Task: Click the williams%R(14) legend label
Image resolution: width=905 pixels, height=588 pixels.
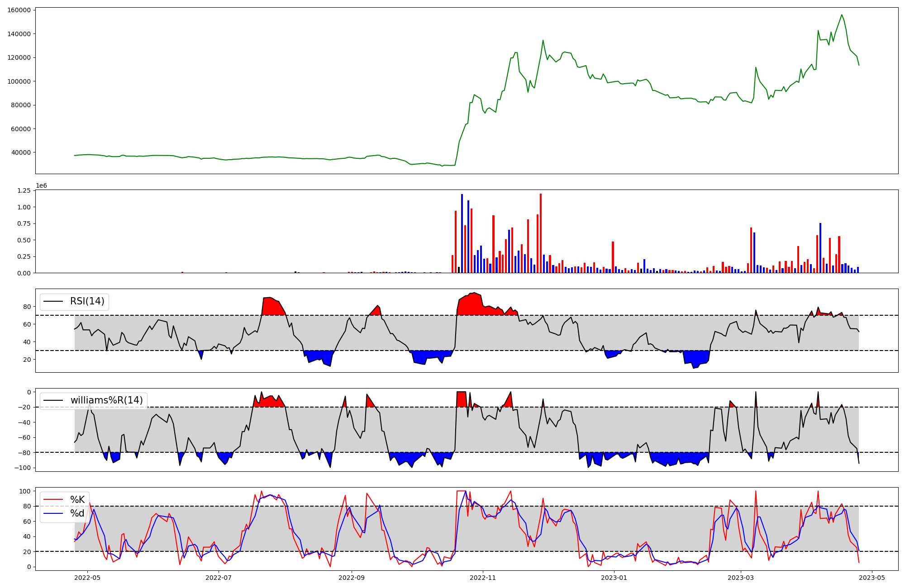Action: (106, 400)
